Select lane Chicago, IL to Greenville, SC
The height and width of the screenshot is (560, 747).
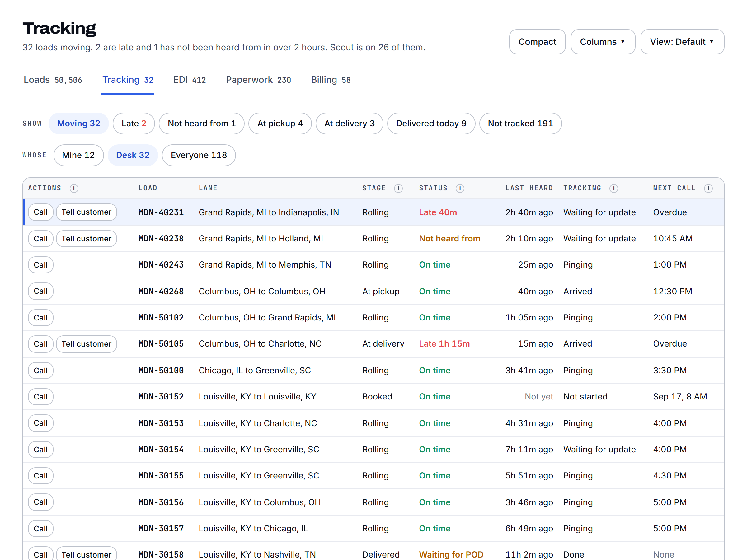(255, 370)
